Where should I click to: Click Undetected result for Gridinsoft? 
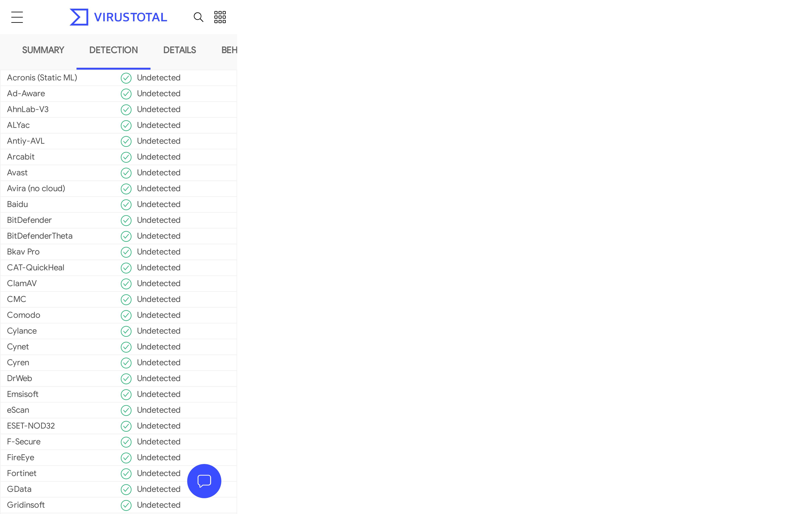(x=159, y=505)
